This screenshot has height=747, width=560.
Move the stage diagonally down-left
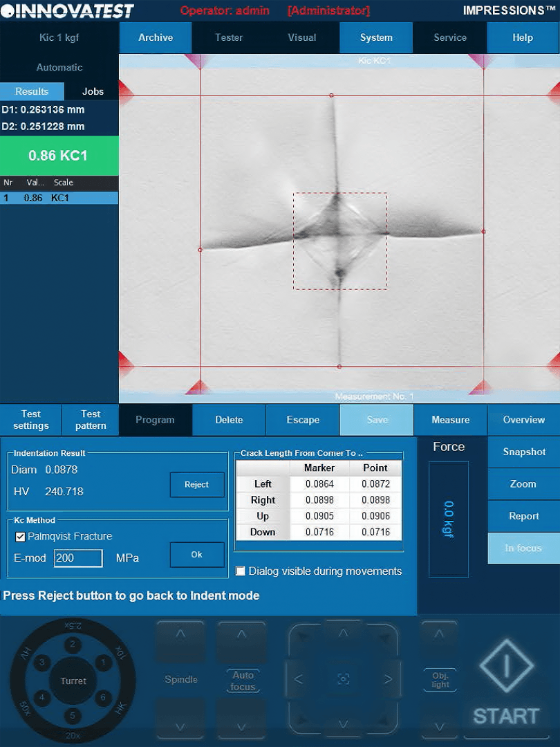pyautogui.click(x=304, y=720)
